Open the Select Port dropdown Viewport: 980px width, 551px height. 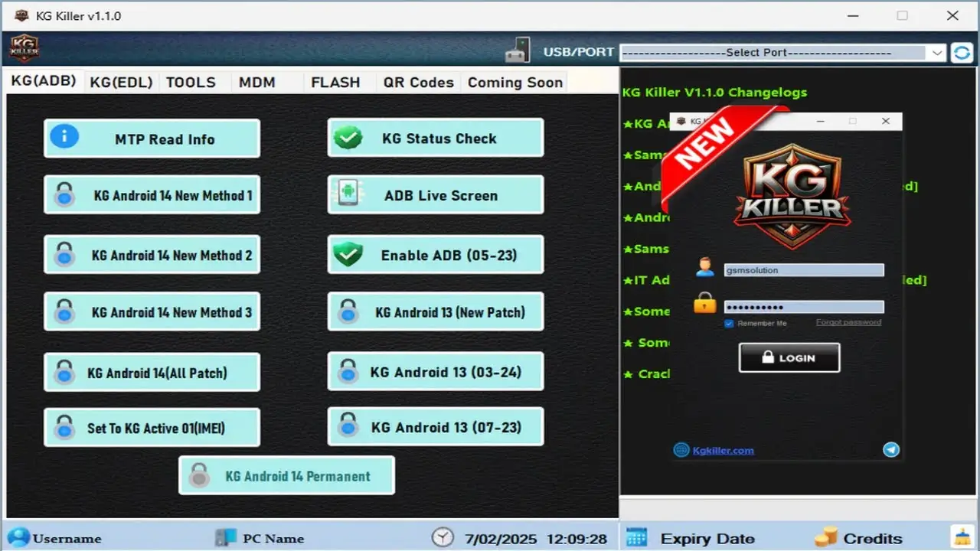[782, 53]
